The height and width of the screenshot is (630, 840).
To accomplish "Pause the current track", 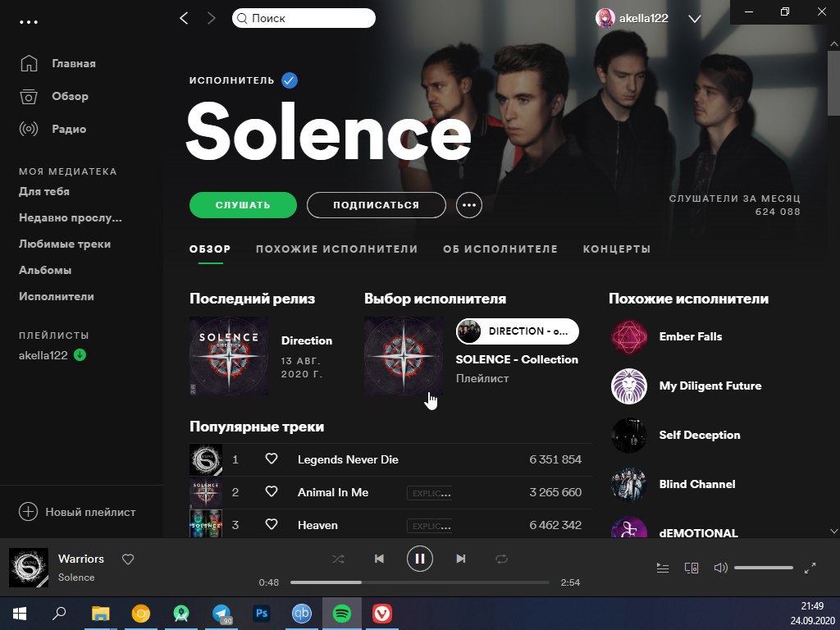I will click(419, 559).
